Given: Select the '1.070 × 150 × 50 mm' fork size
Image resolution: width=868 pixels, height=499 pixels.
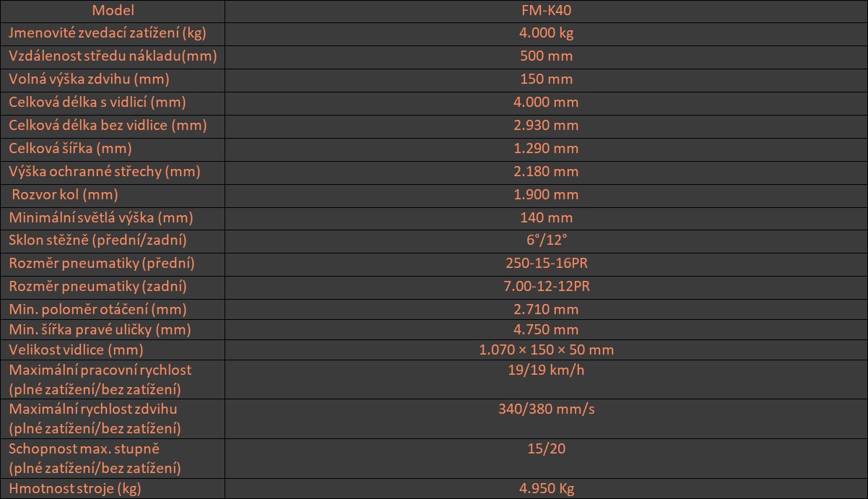Looking at the screenshot, I should point(546,350).
